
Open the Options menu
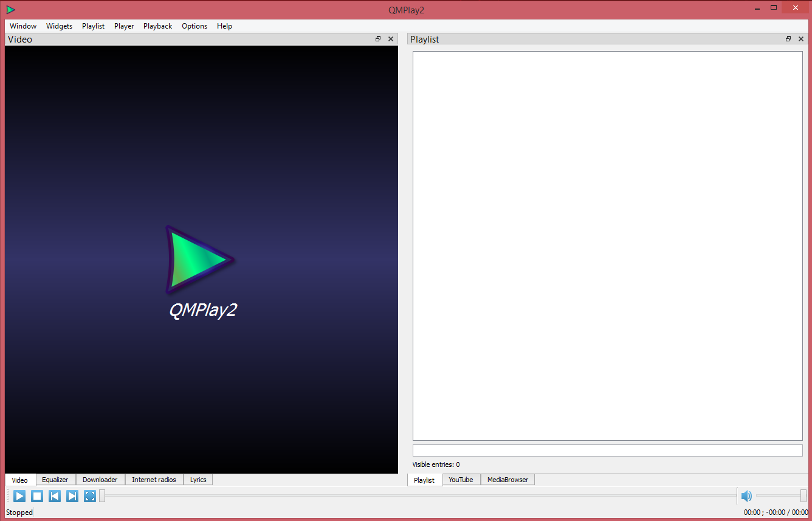(x=194, y=26)
